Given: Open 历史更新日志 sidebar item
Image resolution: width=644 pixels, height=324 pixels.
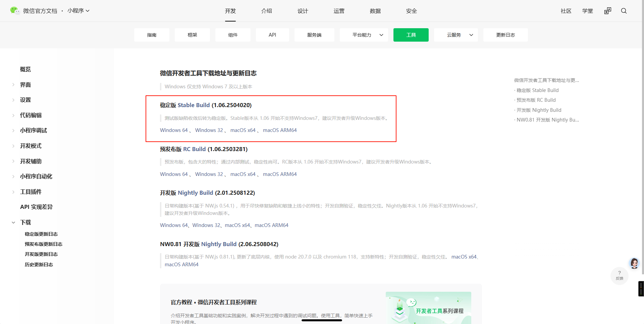Looking at the screenshot, I should coord(39,265).
